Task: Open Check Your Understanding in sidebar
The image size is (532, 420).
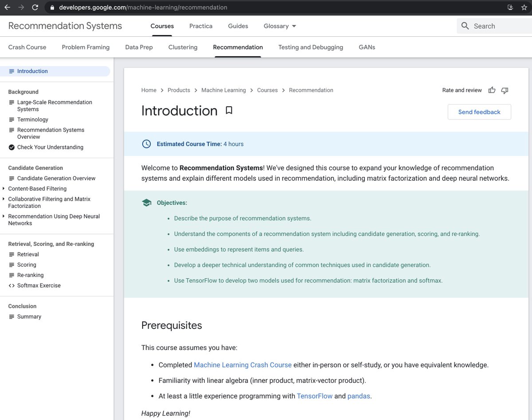Action: tap(50, 147)
